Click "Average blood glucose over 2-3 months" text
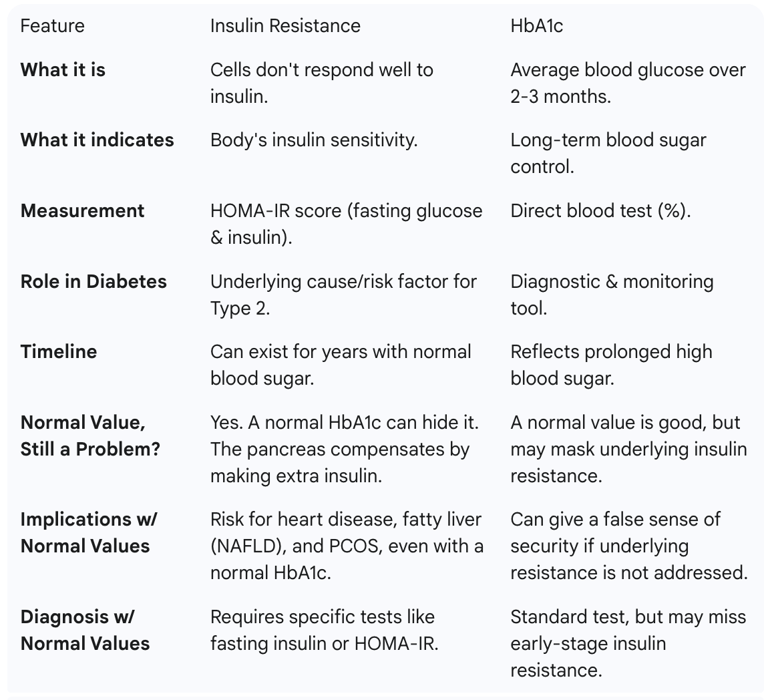The image size is (768, 700). point(628,83)
